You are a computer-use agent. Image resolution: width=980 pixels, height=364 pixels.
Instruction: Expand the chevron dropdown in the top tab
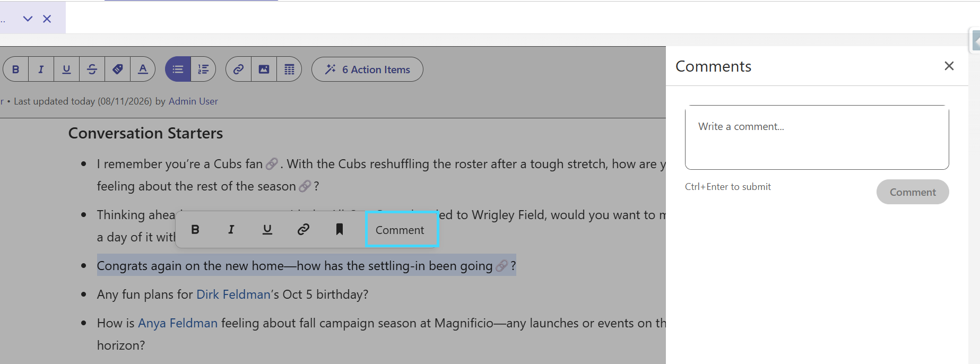[x=28, y=19]
